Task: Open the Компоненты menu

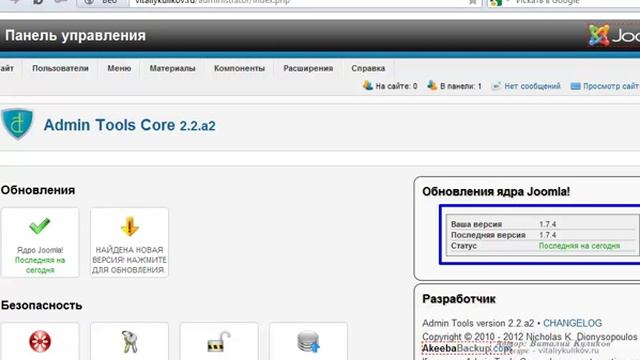Action: tap(239, 69)
